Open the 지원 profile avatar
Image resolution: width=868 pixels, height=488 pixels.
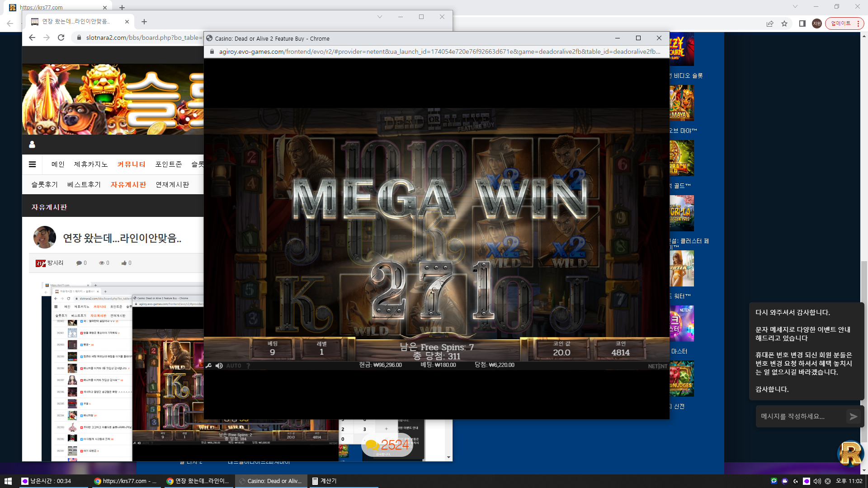[817, 23]
